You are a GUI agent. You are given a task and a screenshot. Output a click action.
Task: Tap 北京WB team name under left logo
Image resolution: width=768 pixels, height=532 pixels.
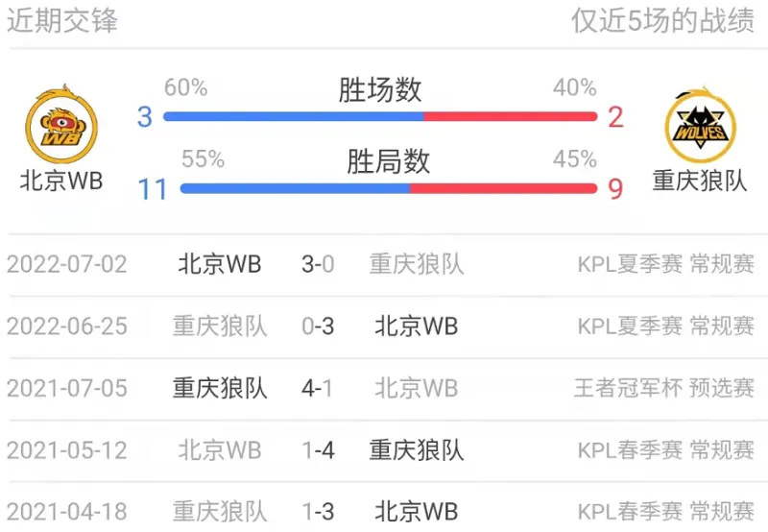(x=61, y=181)
